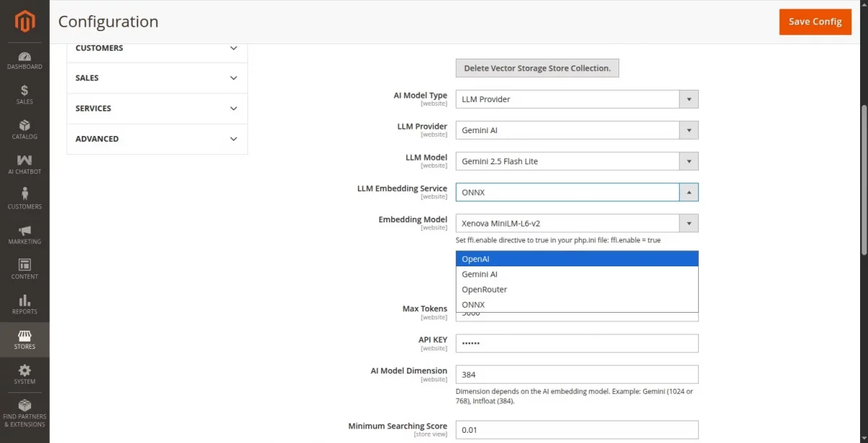Click Delete Vector Storage Store Collection button
Image resolution: width=868 pixels, height=443 pixels.
(x=537, y=68)
